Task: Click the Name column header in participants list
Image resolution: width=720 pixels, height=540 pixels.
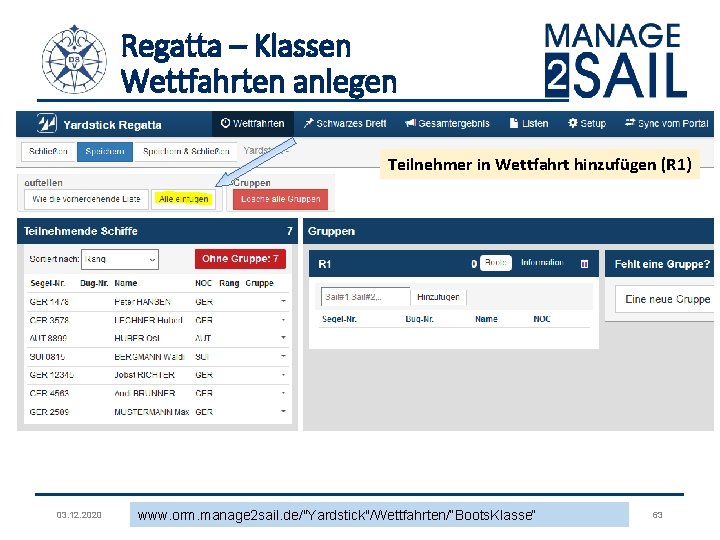Action: click(x=126, y=283)
